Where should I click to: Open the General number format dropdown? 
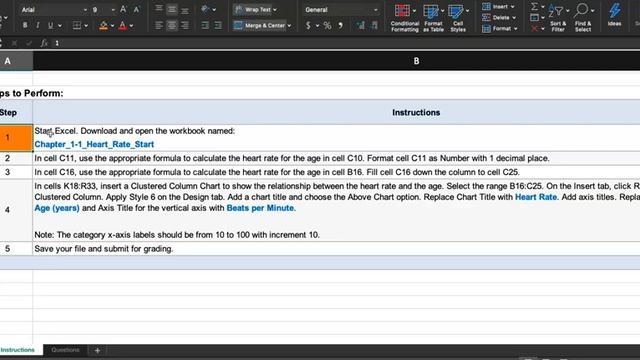341,9
